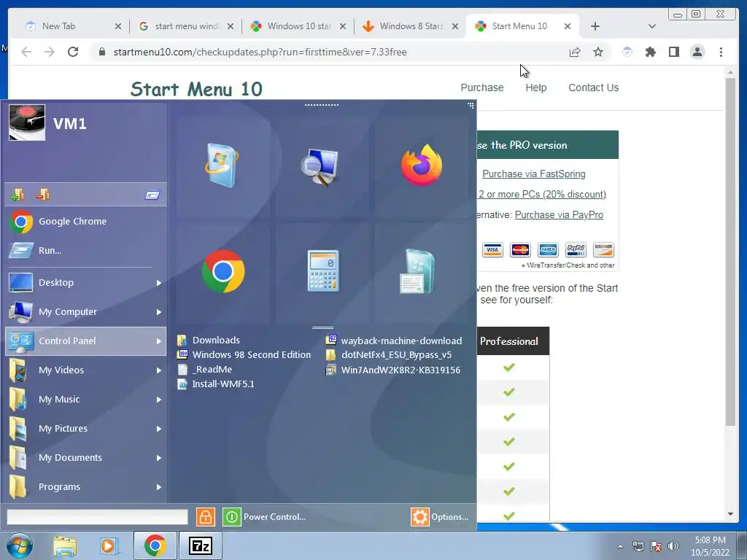Click in the start menu search box
747x560 pixels.
(97, 517)
